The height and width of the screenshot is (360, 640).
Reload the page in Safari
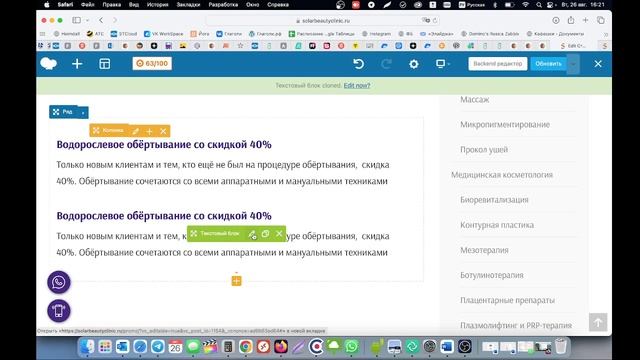click(x=435, y=20)
